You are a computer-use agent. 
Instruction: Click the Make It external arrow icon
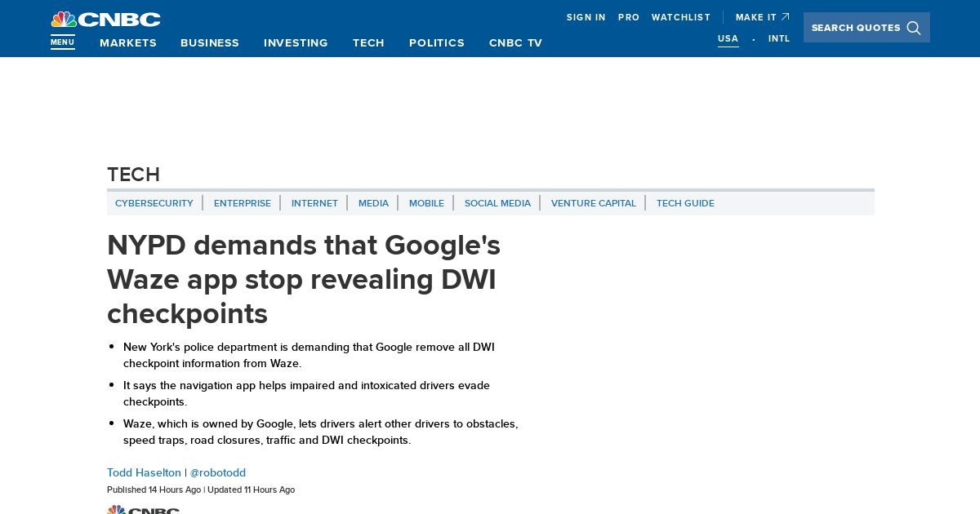[786, 17]
